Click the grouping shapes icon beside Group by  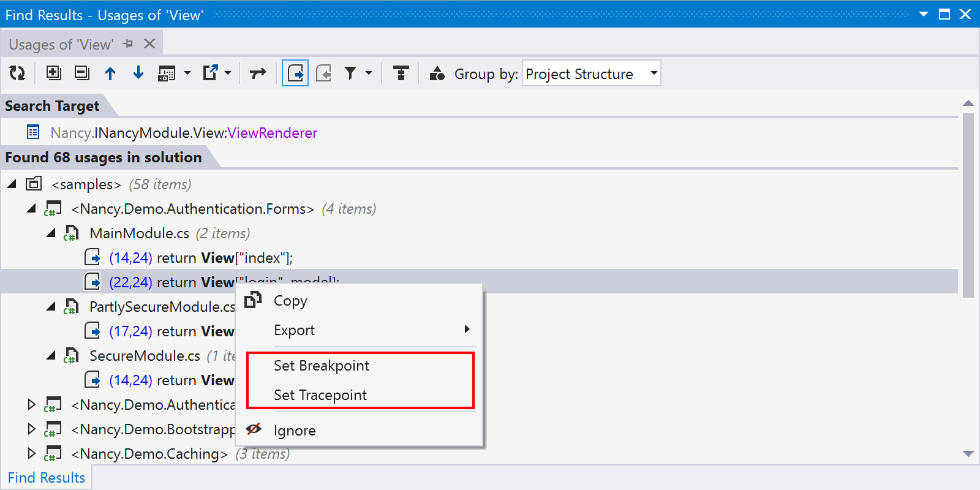point(437,73)
